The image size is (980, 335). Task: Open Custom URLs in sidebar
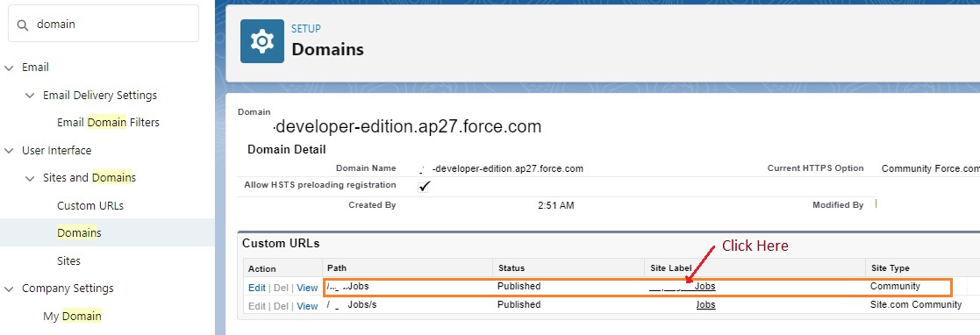click(90, 205)
